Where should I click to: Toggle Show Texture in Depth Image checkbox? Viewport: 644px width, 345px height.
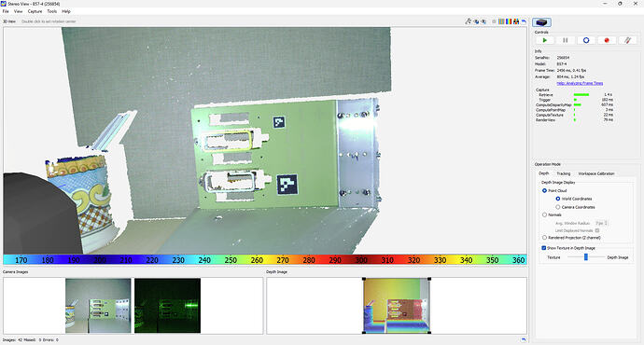click(x=544, y=248)
